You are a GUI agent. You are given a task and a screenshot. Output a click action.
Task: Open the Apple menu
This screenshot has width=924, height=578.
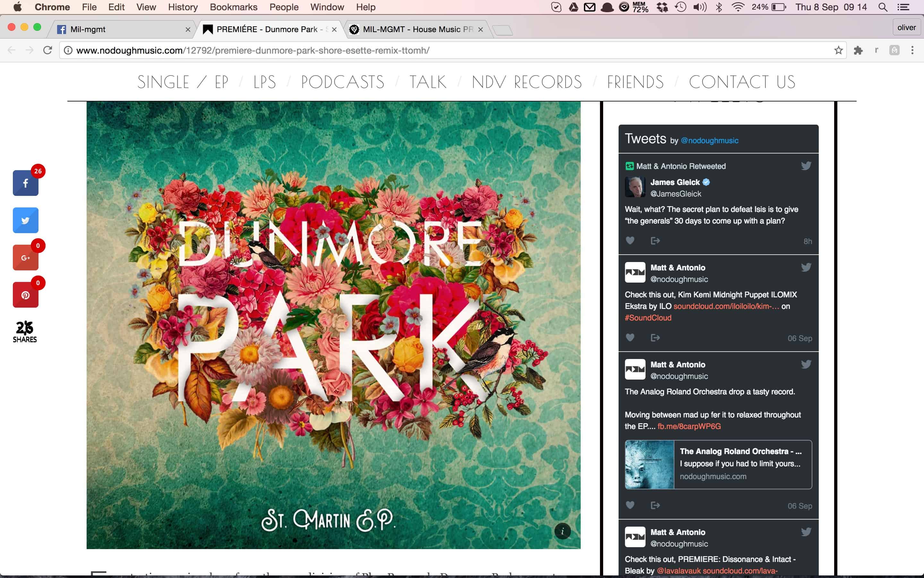18,7
